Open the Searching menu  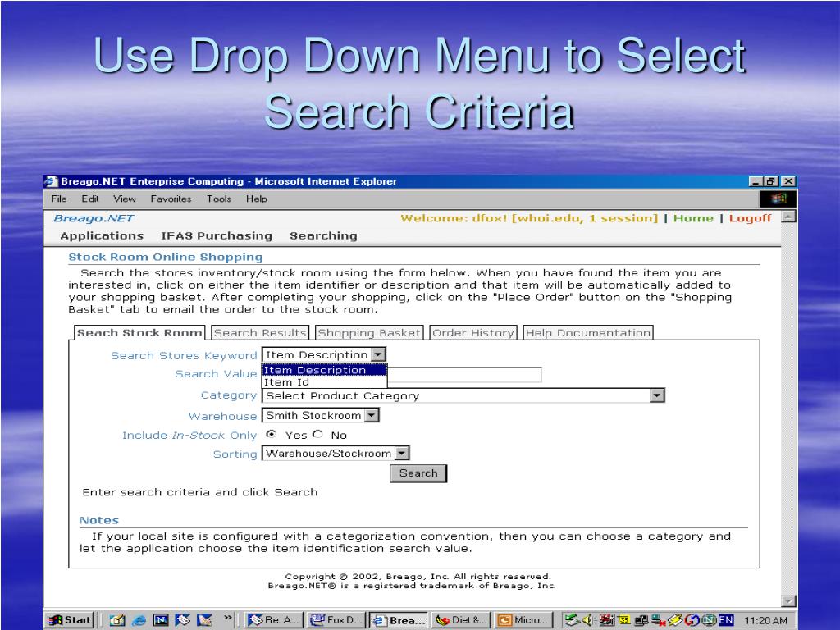click(323, 235)
